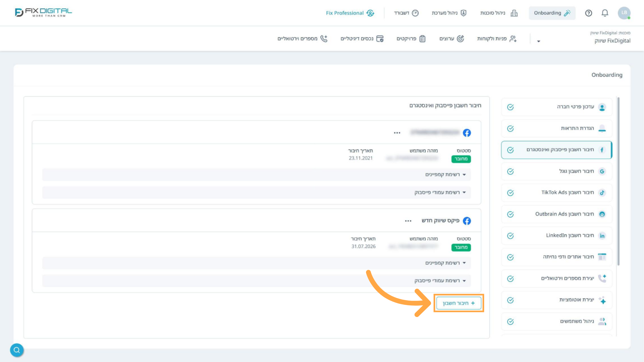This screenshot has width=644, height=362.
Task: Click check mark next to LinkedIn step
Action: tap(510, 236)
